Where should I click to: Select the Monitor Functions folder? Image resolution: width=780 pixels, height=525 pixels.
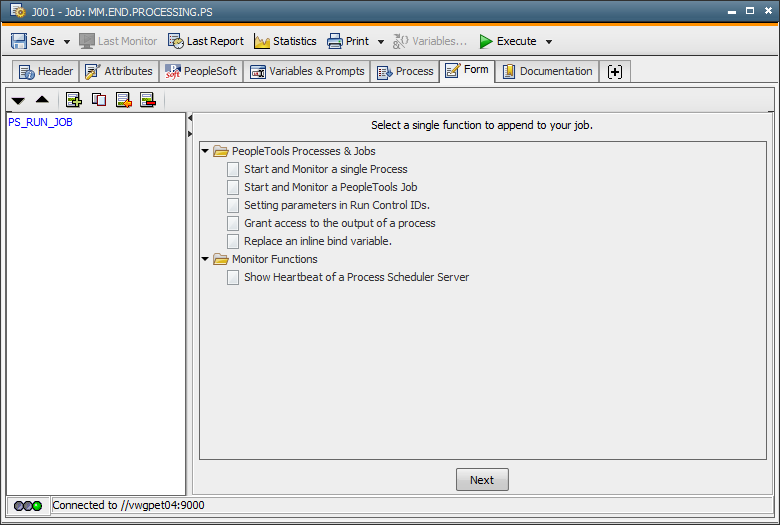pos(275,259)
